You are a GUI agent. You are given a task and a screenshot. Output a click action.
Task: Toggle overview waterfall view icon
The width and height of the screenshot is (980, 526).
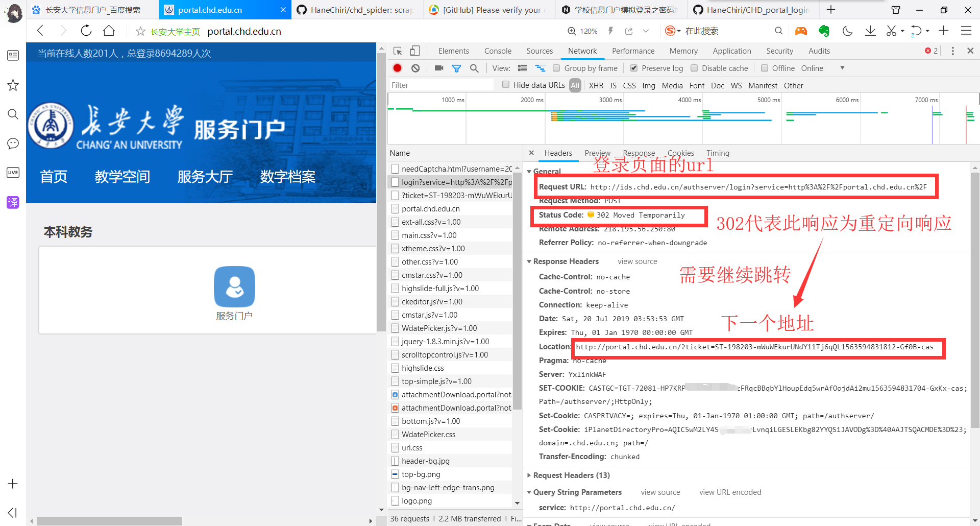[x=540, y=68]
